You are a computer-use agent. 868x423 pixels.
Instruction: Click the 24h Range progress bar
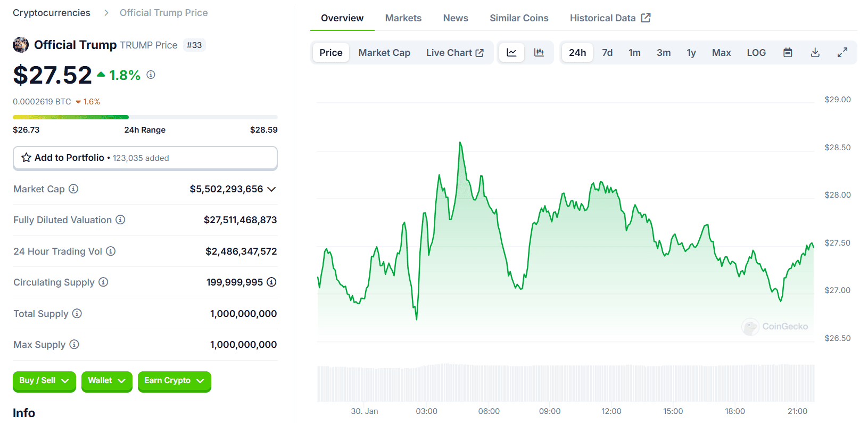145,117
